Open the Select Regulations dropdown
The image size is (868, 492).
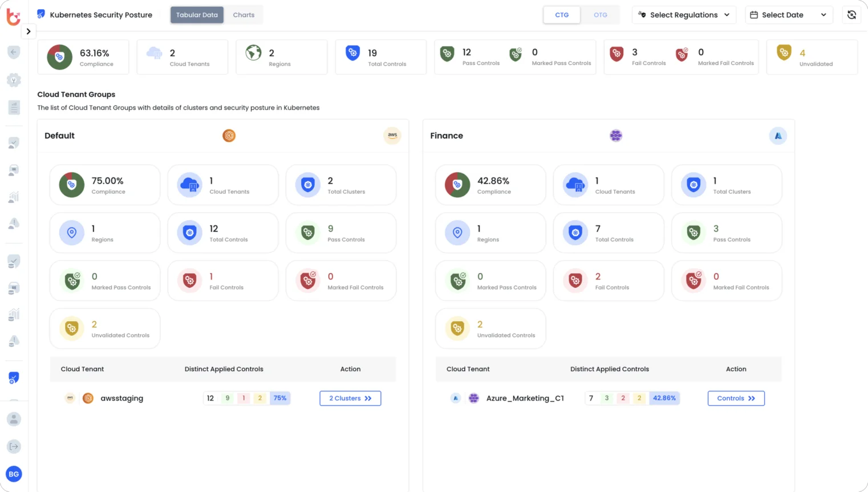click(683, 15)
